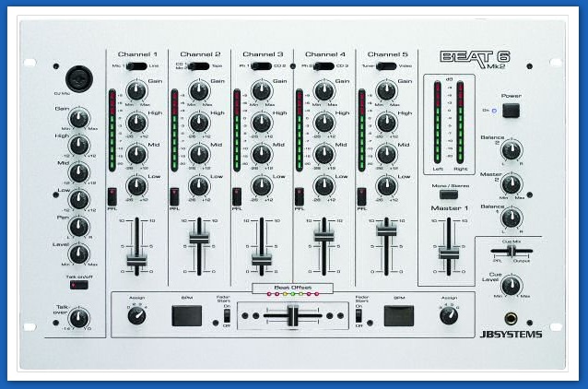Click Channel 2 Gain knob
The image size is (588, 389).
coord(199,90)
